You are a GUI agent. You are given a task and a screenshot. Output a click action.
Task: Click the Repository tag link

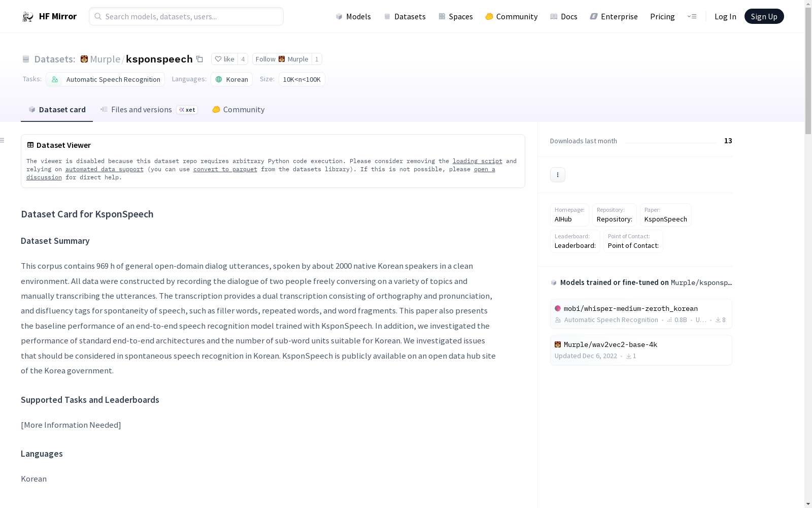pos(614,215)
